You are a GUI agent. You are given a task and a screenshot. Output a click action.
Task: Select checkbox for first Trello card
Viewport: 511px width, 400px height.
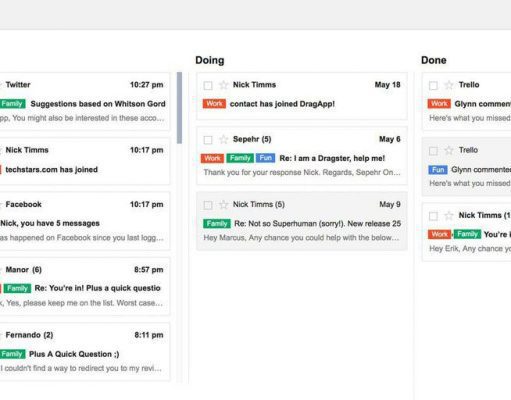tap(433, 86)
